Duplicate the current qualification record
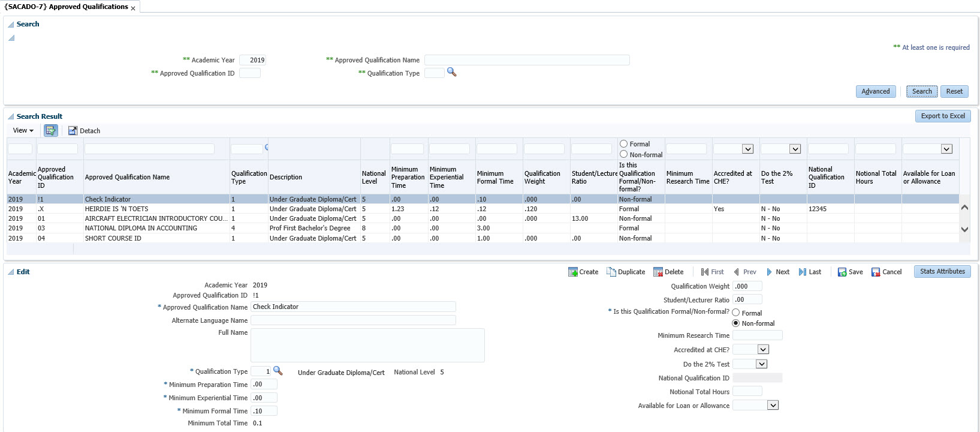Viewport: 980px width, 432px height. [x=626, y=272]
